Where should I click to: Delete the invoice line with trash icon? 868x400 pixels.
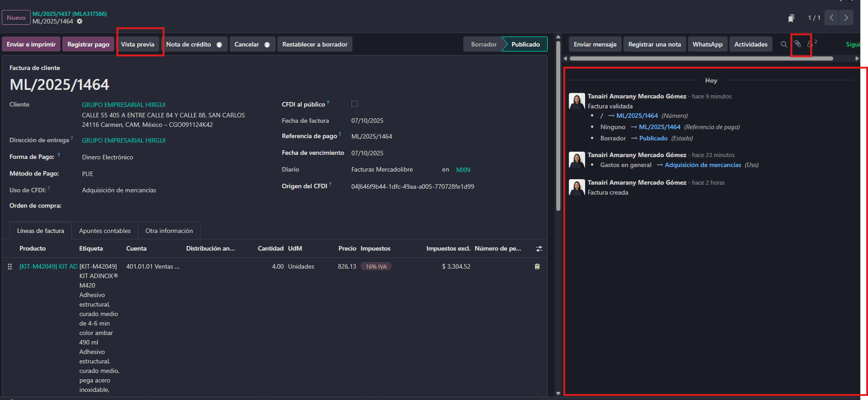[537, 267]
